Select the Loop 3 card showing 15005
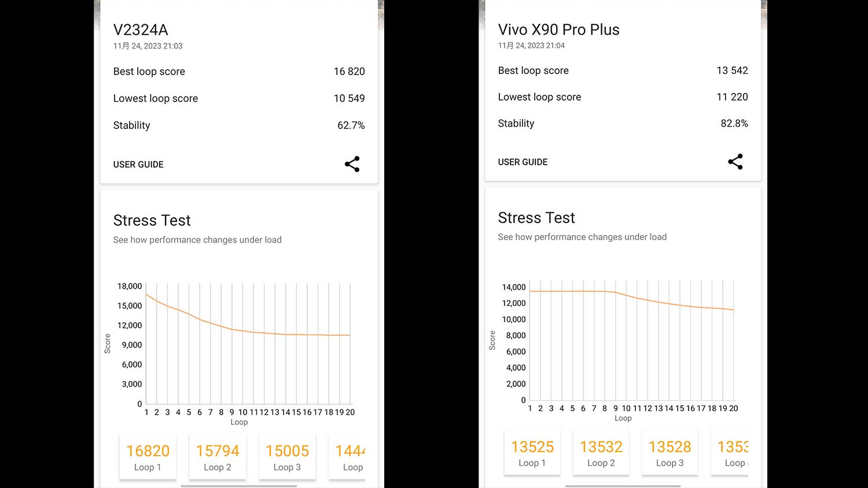The image size is (868, 488). pyautogui.click(x=287, y=457)
